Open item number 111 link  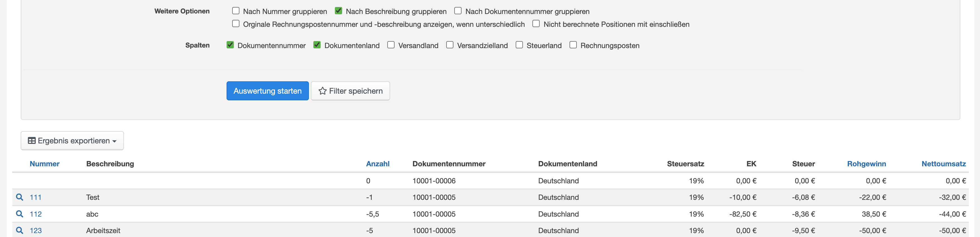tap(35, 197)
